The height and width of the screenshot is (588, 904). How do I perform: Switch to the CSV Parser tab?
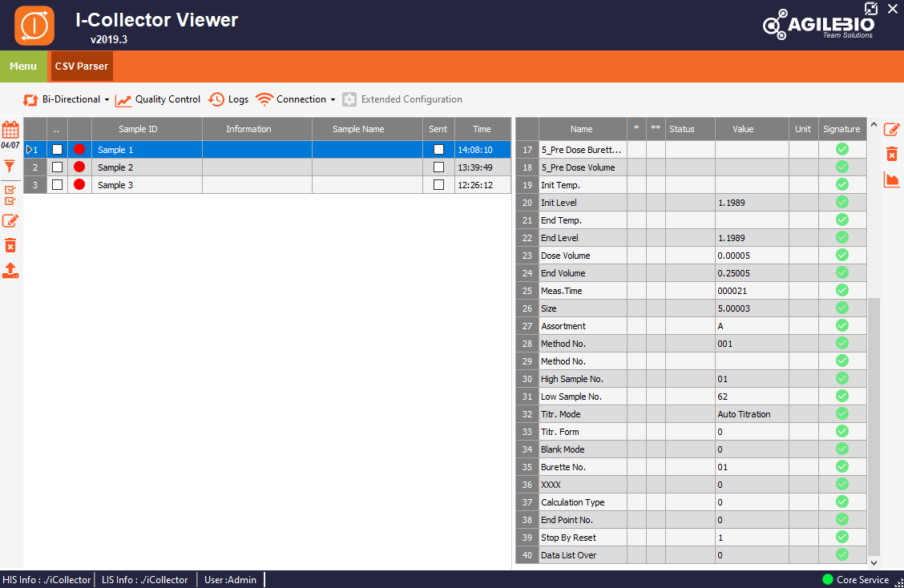[81, 66]
